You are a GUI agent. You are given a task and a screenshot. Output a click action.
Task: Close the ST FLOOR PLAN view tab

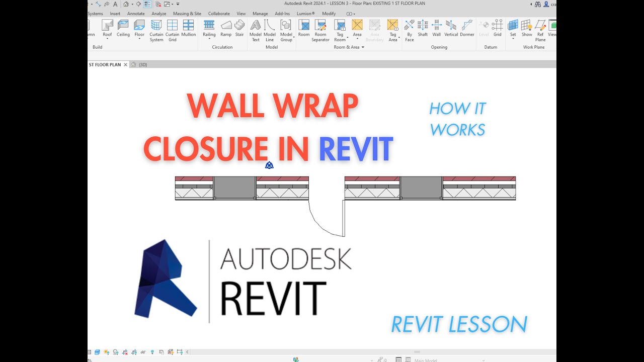pyautogui.click(x=125, y=64)
